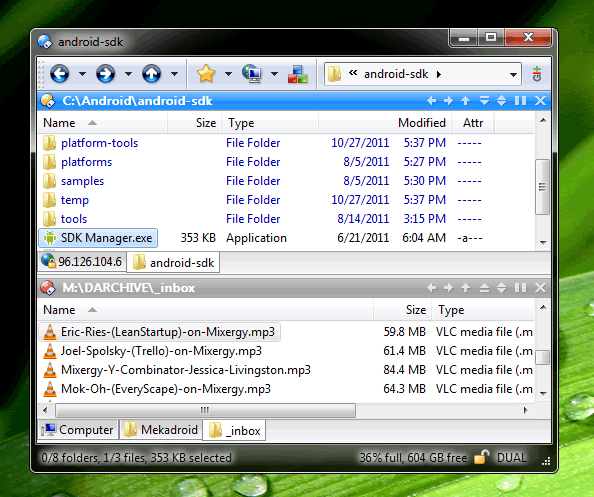The image size is (594, 497).
Task: Sort the lower pane by the Type column
Action: [483, 310]
